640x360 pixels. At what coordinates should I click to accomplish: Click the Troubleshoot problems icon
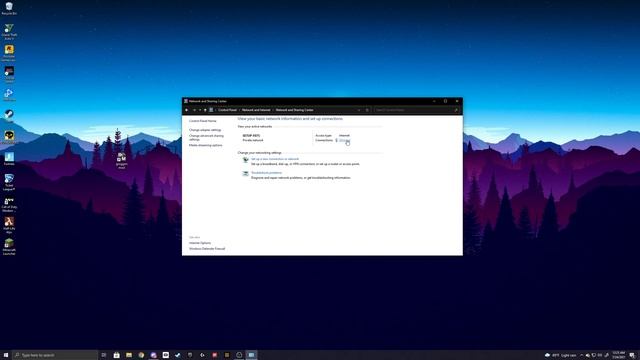(245, 174)
